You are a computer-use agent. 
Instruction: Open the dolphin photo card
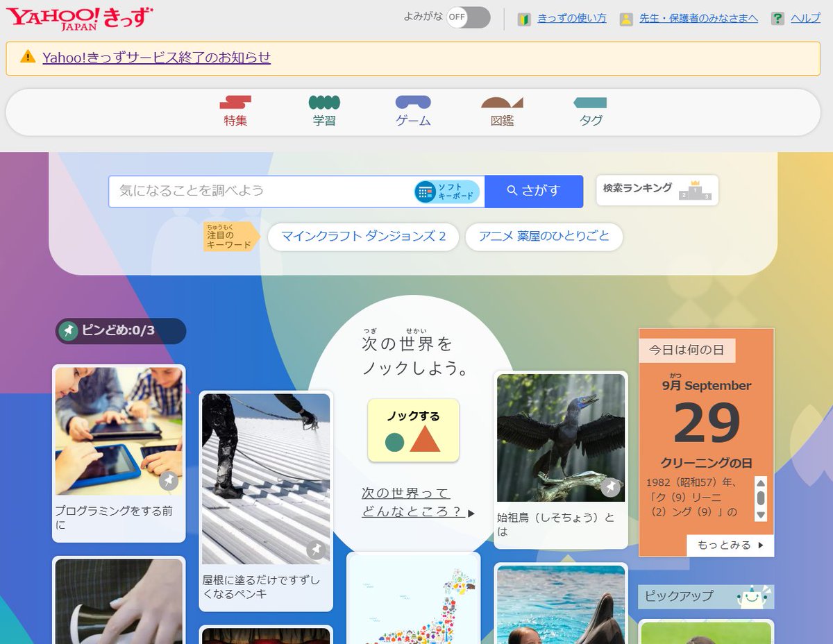click(561, 604)
